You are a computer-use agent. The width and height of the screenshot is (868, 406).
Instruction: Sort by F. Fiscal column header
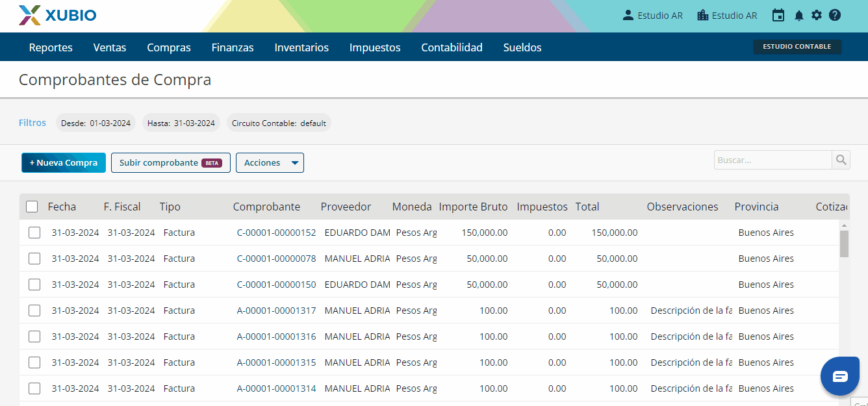point(122,207)
